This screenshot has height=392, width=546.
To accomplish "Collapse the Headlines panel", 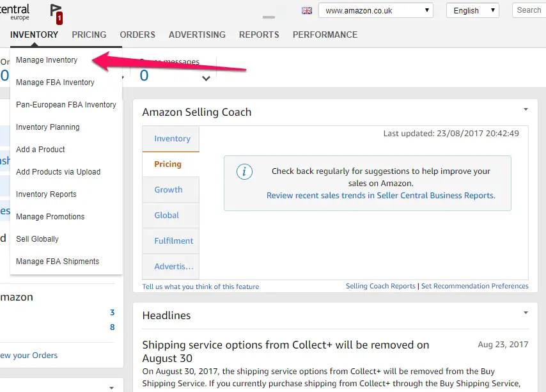I will tap(526, 313).
